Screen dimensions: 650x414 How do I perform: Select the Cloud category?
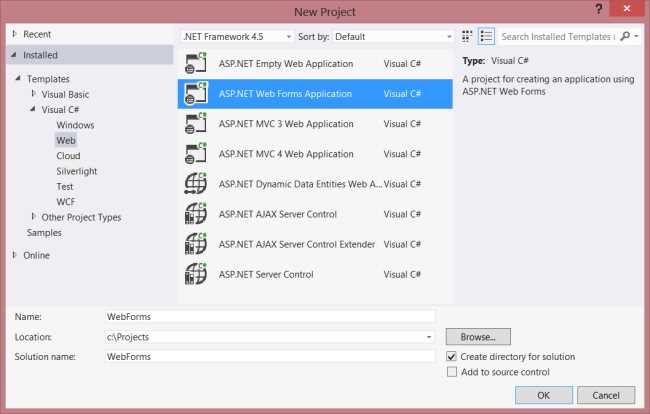coord(68,155)
